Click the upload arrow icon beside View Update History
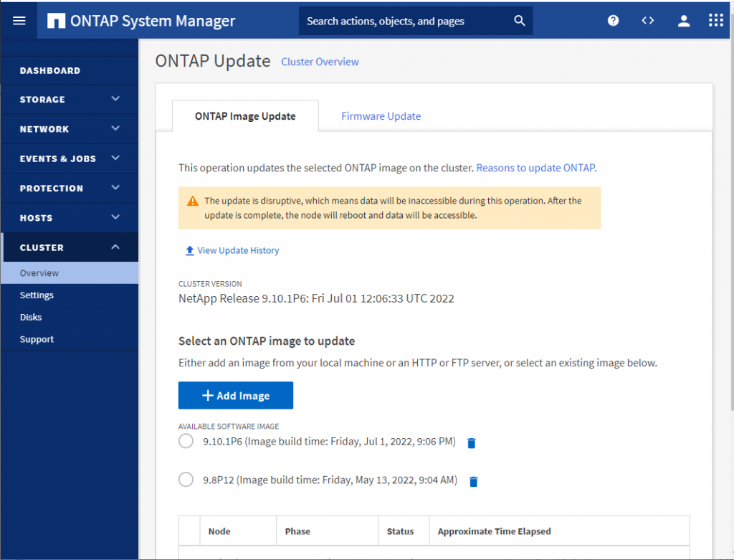The image size is (734, 560). pos(189,250)
